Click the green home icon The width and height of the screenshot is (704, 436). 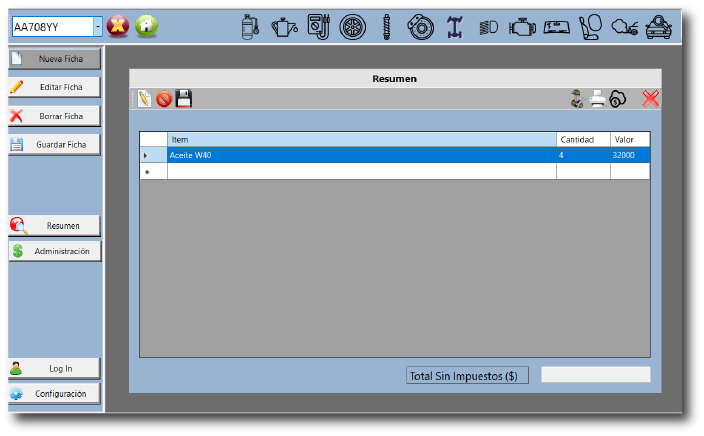[146, 26]
